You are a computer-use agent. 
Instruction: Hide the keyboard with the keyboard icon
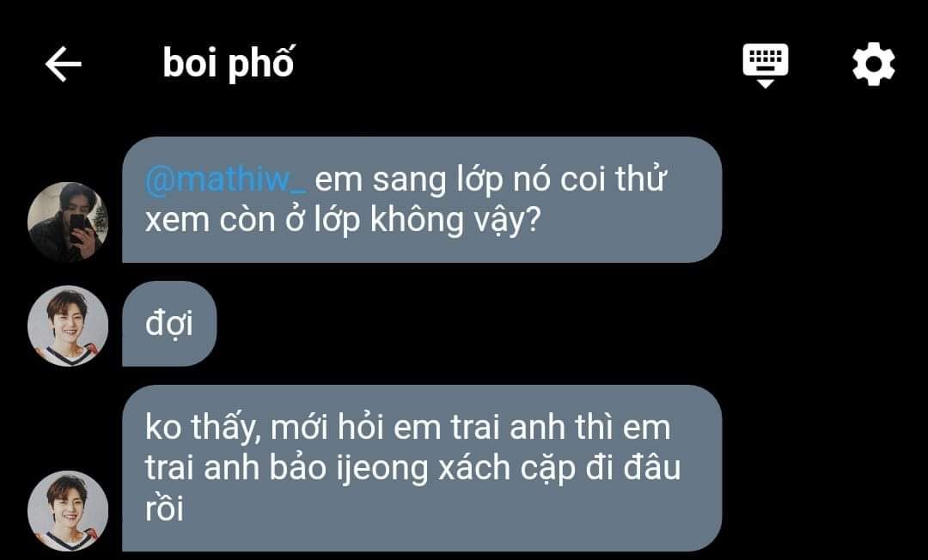(766, 65)
